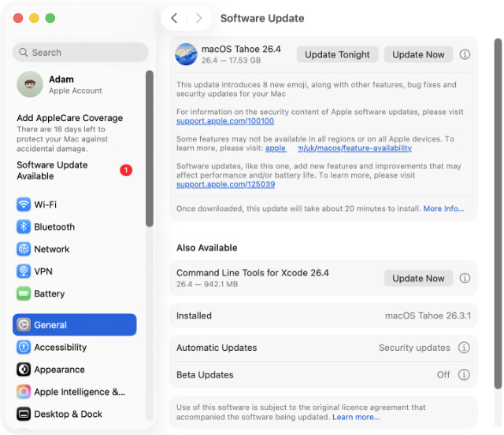The image size is (504, 435).
Task: Go back with the left chevron
Action: click(x=174, y=18)
